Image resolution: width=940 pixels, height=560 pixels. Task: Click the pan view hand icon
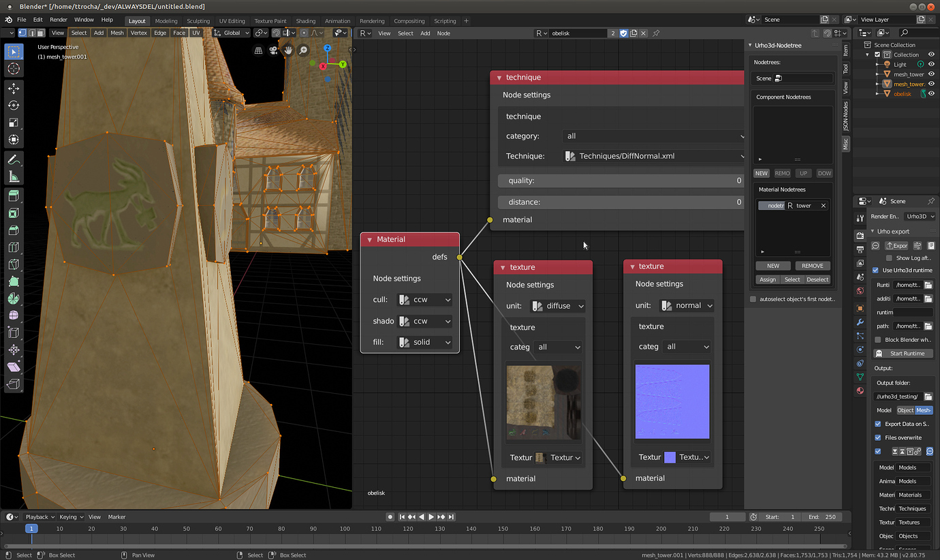288,50
